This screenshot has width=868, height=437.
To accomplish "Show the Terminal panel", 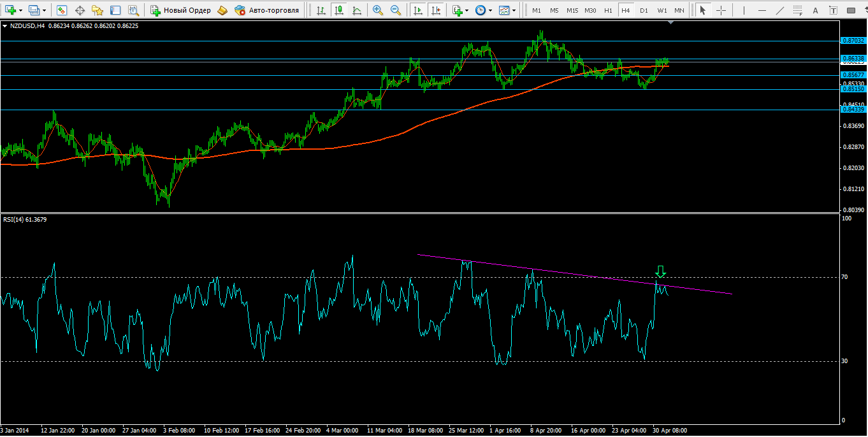I will (x=115, y=10).
